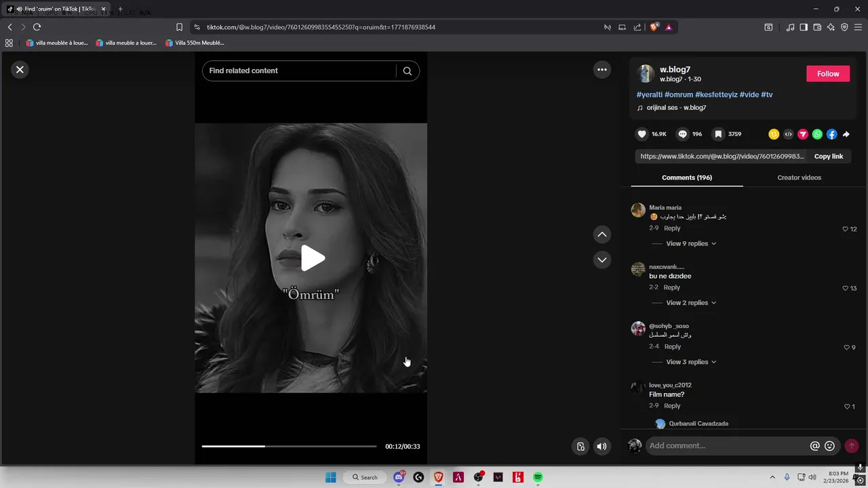Seek along the video progress bar
The width and height of the screenshot is (868, 488).
click(x=289, y=446)
